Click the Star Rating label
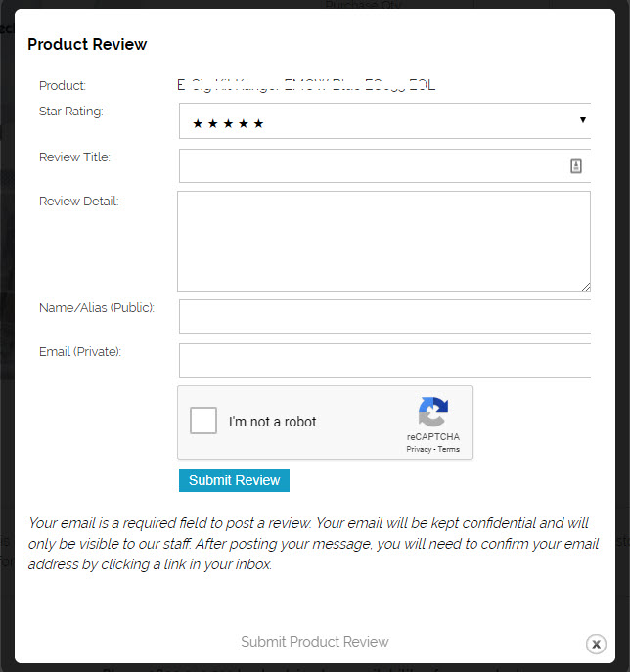Screen dimensions: 630x672 (x=70, y=112)
